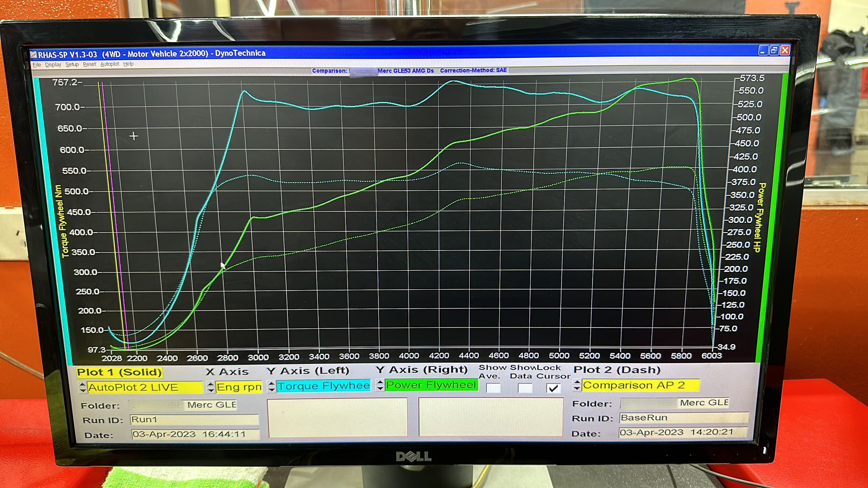Click the Power Flywheel HP axis label
868x488 pixels.
[760, 217]
